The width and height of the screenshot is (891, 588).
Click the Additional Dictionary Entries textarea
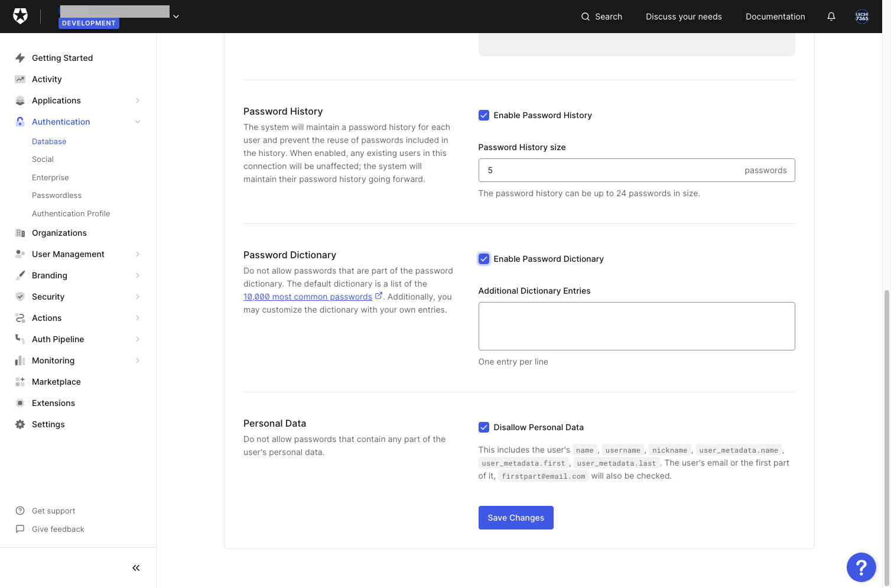tap(636, 326)
